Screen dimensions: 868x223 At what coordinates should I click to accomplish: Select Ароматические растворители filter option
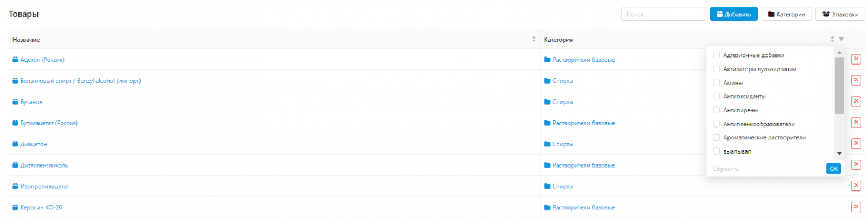[x=717, y=138]
